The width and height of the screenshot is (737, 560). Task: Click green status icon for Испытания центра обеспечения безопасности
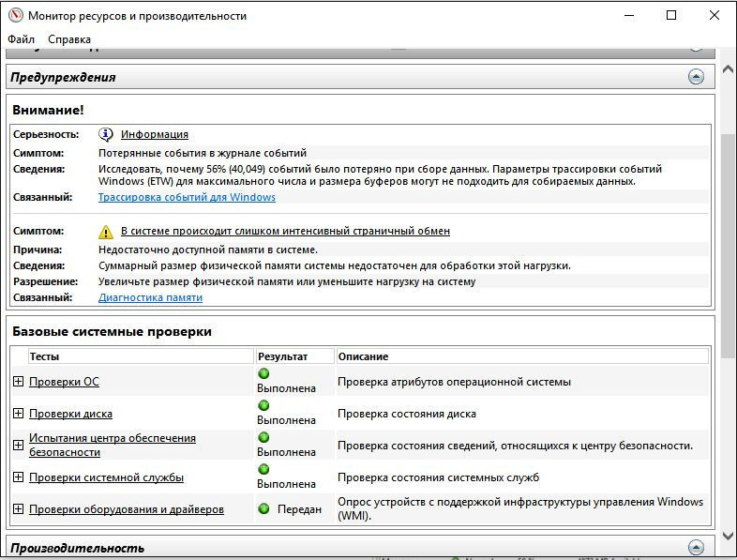[263, 438]
